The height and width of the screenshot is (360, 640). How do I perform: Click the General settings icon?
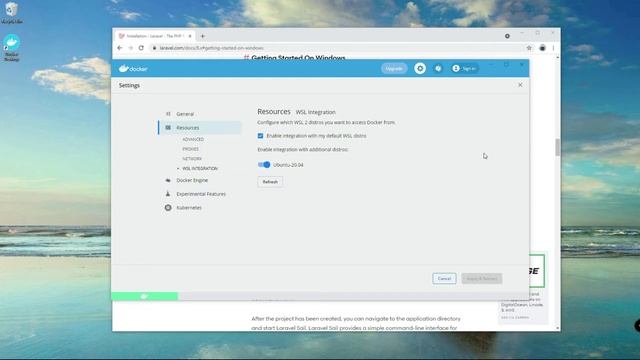168,114
